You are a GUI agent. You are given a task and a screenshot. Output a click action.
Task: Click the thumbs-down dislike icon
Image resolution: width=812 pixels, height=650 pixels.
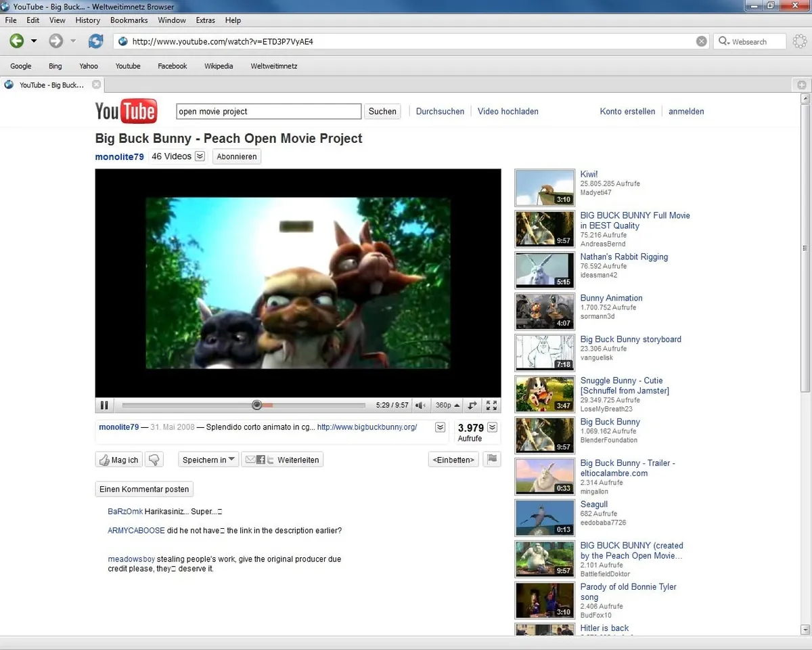pos(154,459)
